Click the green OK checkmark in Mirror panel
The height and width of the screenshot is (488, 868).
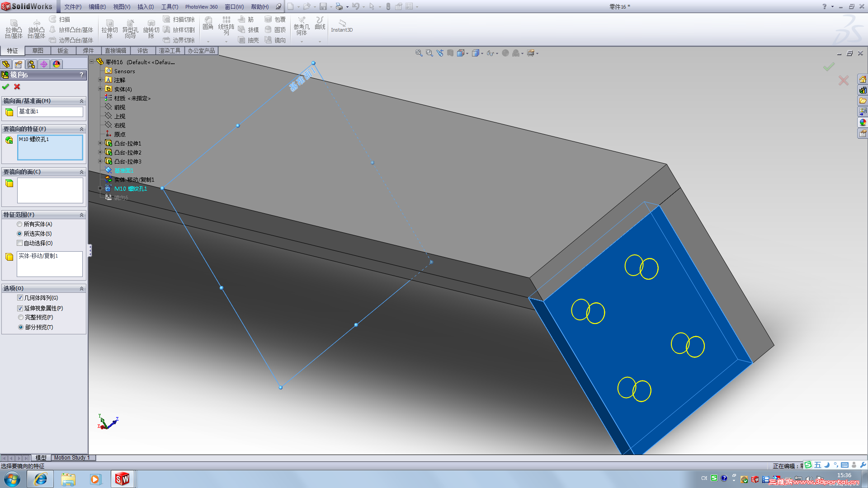click(5, 87)
